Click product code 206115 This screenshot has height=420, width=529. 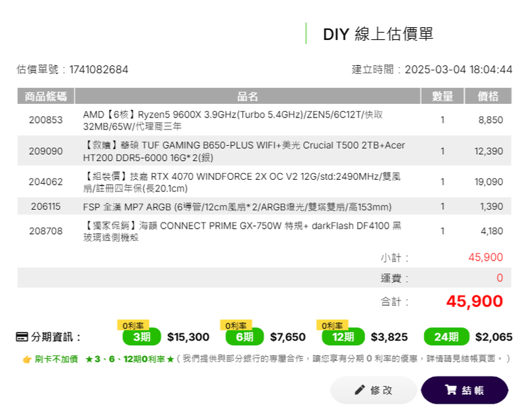tap(45, 206)
